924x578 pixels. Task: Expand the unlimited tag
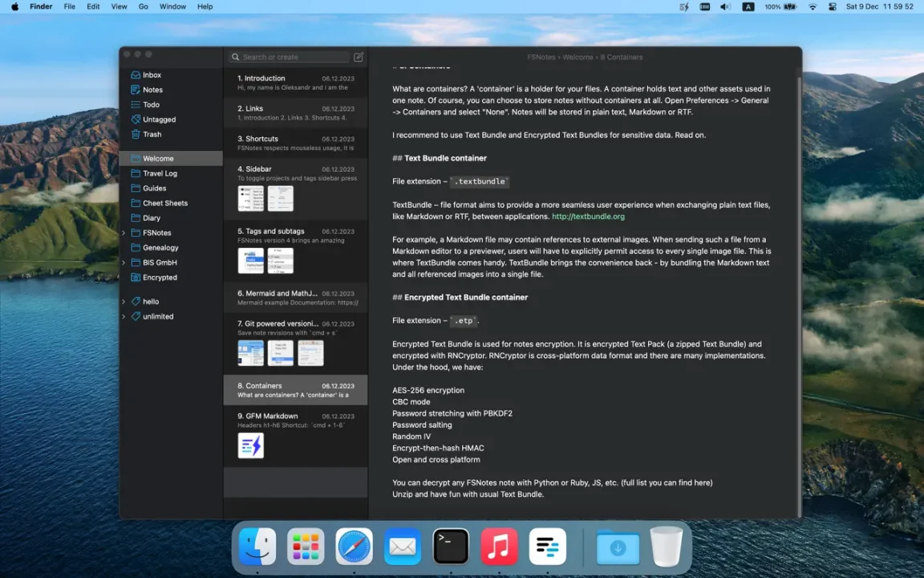pyautogui.click(x=124, y=316)
